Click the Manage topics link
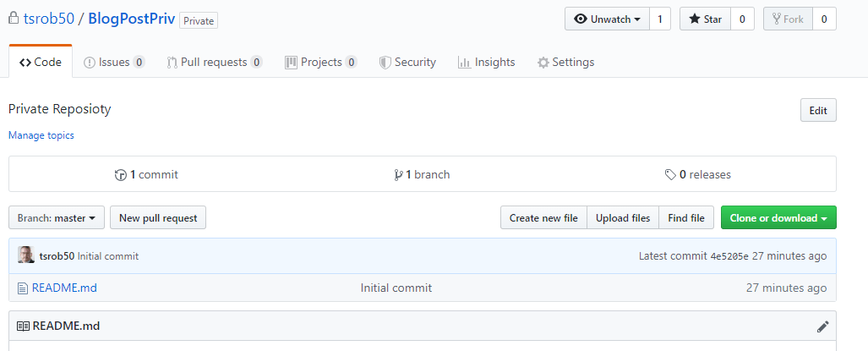The width and height of the screenshot is (868, 351). click(x=41, y=135)
